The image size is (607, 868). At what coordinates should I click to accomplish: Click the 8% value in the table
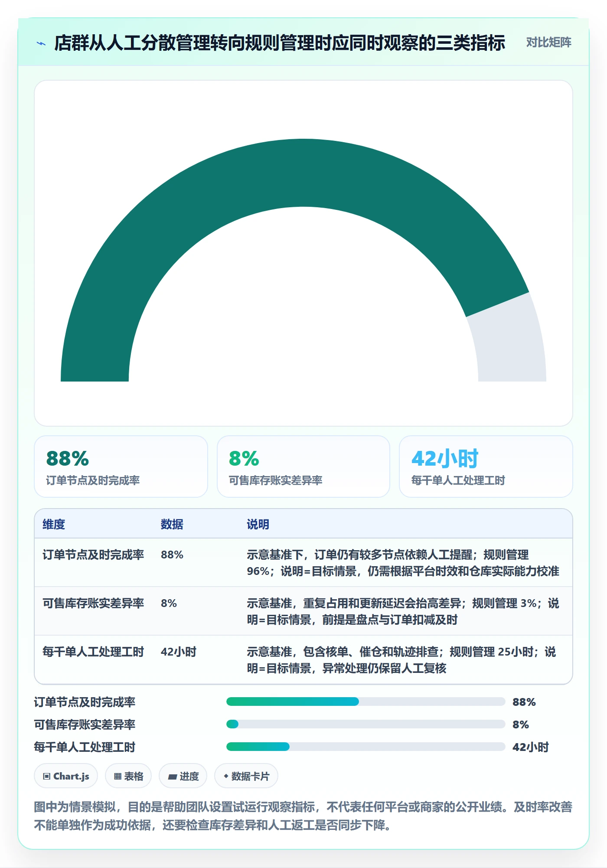click(169, 604)
